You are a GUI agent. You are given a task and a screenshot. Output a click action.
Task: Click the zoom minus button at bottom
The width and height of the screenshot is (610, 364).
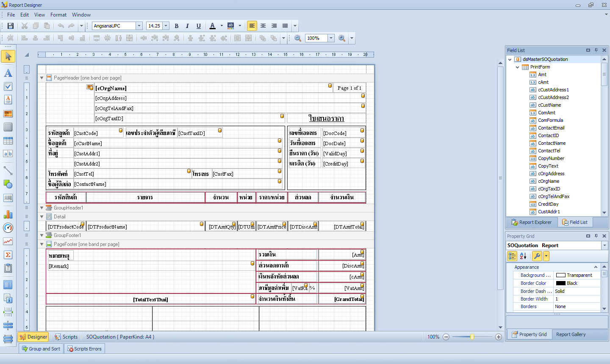click(x=446, y=337)
